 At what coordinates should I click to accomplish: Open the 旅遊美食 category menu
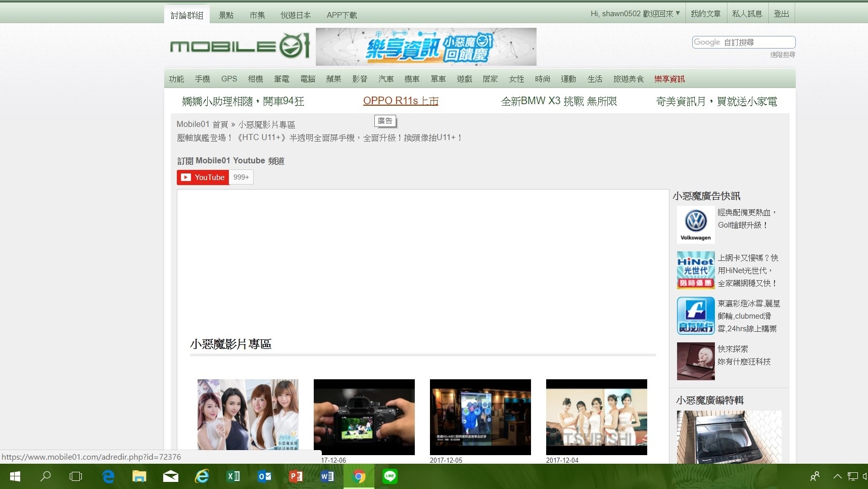[x=629, y=79]
